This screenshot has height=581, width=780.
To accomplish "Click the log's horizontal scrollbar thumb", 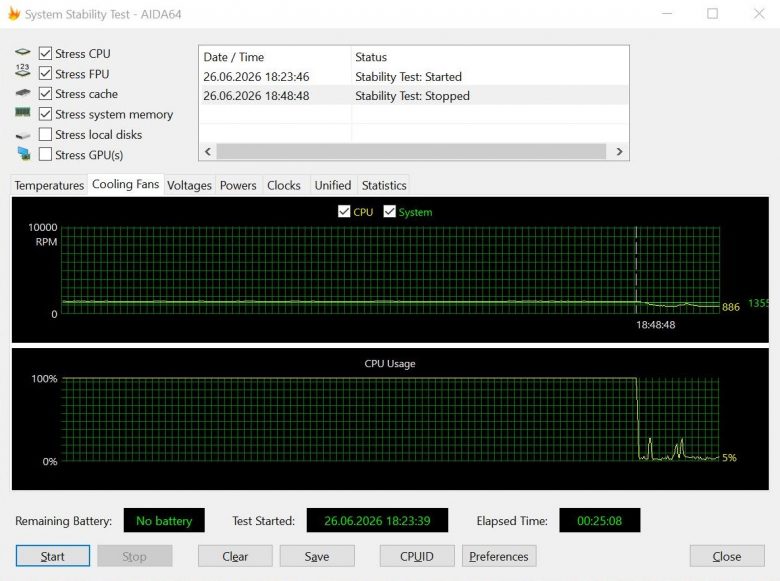I will 411,151.
